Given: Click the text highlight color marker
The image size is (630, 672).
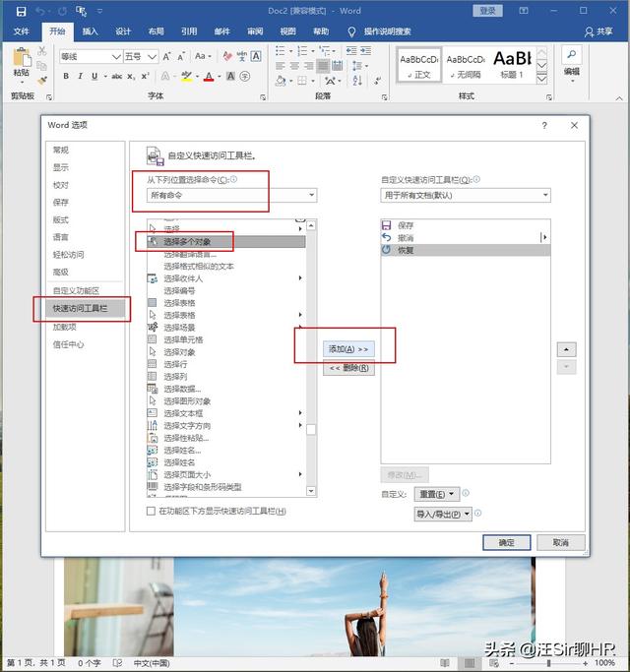Looking at the screenshot, I should tap(186, 77).
